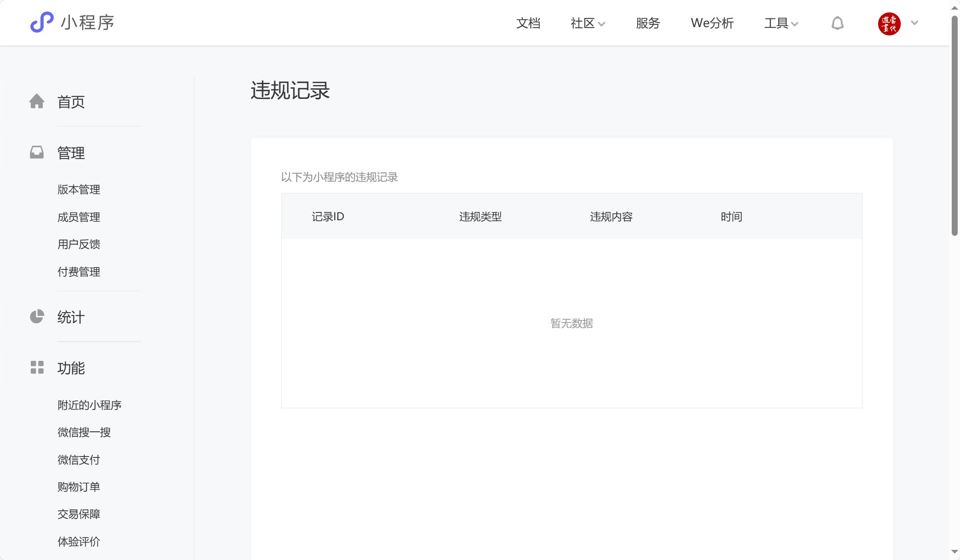Open 附近的小程序 sidebar link
The image size is (960, 560).
pyautogui.click(x=89, y=405)
